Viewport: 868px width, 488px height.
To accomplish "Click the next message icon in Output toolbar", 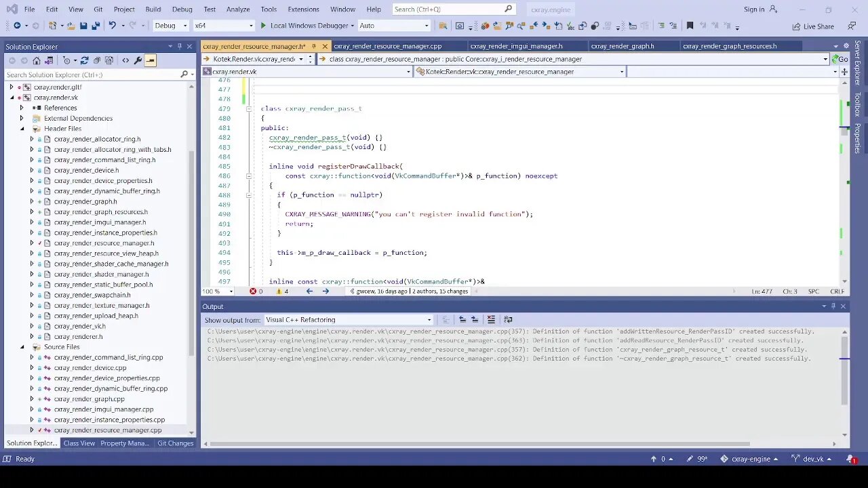I will click(475, 319).
